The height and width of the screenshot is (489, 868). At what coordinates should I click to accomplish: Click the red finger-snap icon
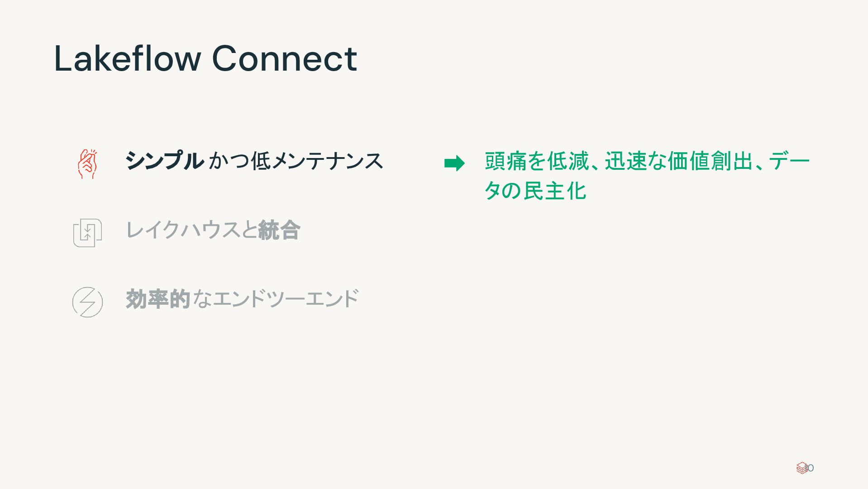tap(87, 164)
